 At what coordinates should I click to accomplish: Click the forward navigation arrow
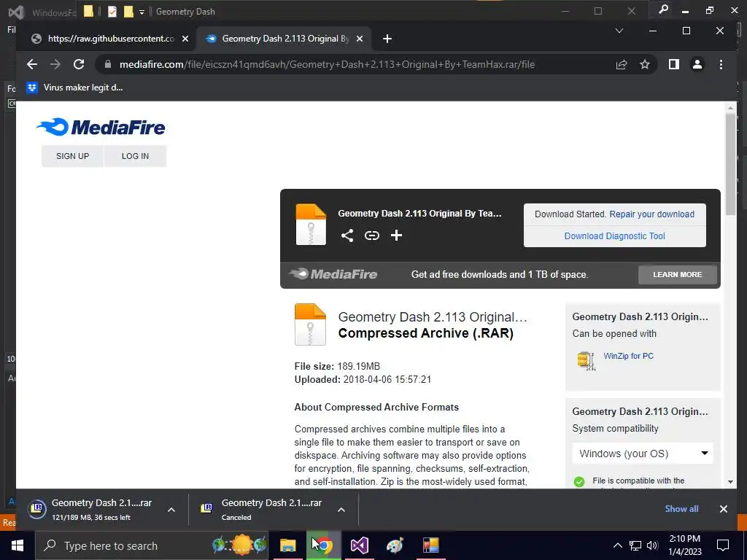coord(55,64)
